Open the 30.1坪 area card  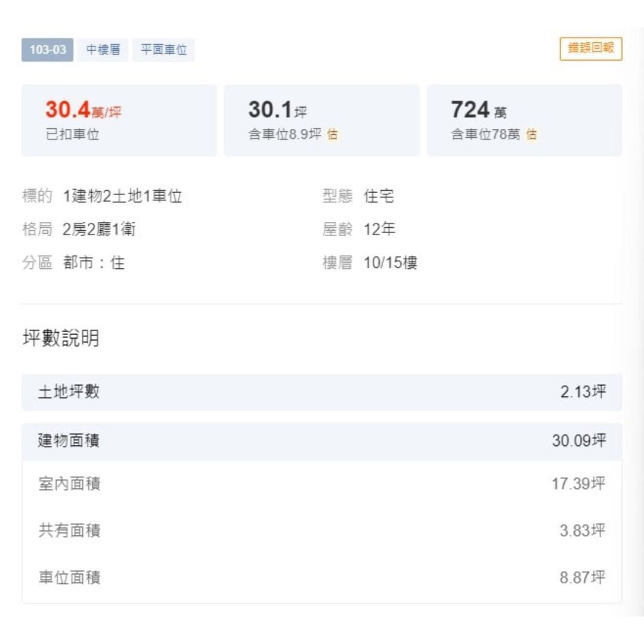tap(321, 120)
